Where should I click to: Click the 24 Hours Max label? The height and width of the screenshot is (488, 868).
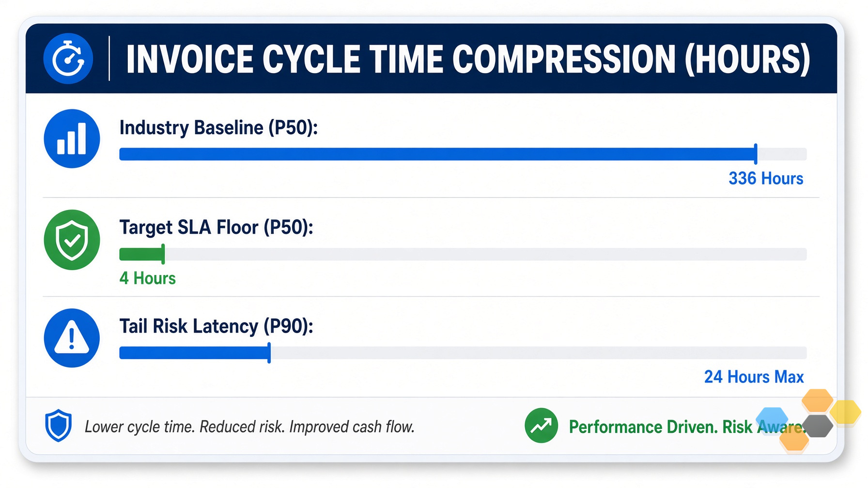tap(754, 377)
